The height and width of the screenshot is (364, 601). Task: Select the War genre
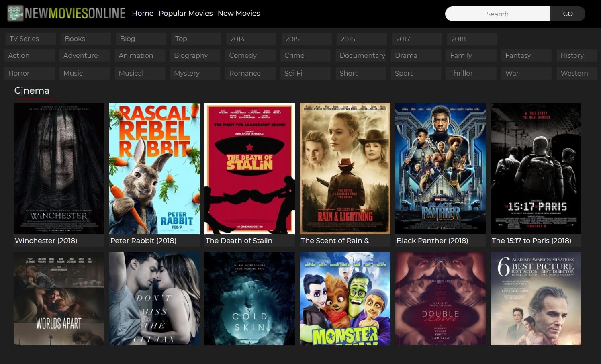(x=526, y=73)
